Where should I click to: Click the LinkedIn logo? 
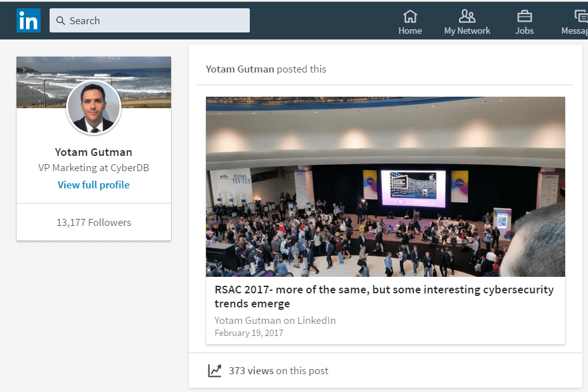pos(29,20)
